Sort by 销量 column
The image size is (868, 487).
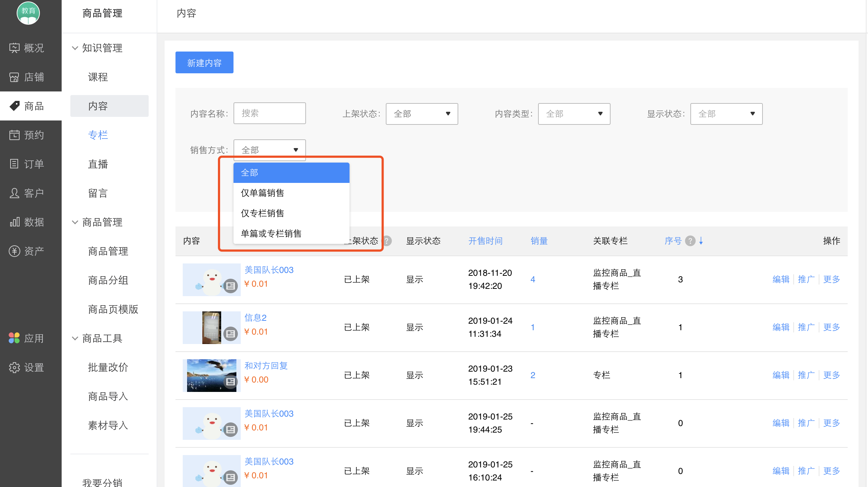(539, 241)
